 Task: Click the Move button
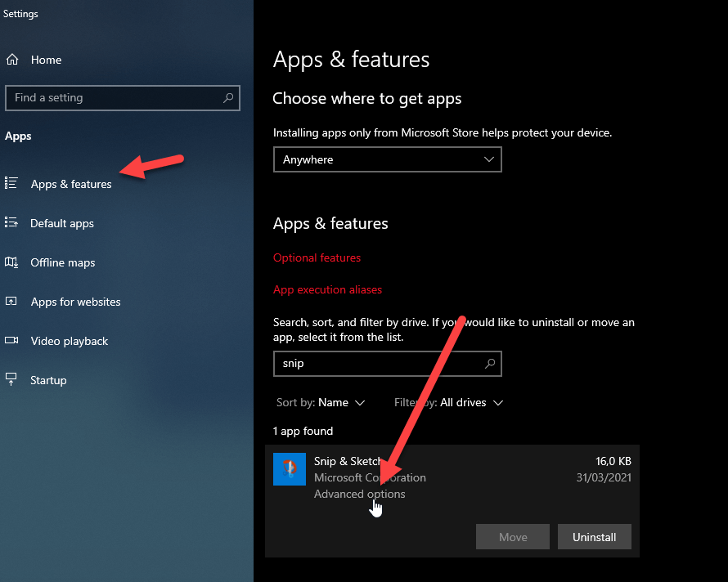point(513,537)
